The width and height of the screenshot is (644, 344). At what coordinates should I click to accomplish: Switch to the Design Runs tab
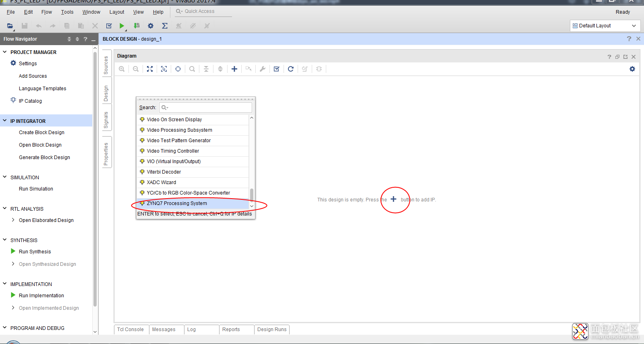(272, 329)
